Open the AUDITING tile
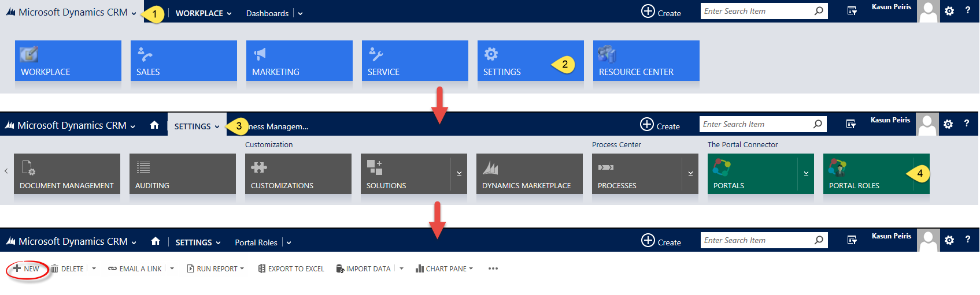The width and height of the screenshot is (980, 295). 183,174
